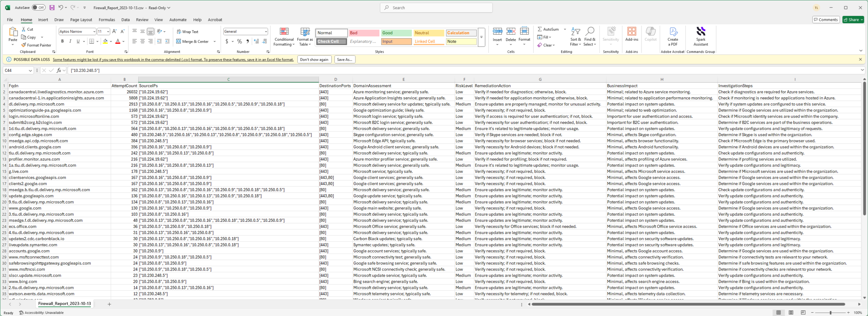Click the Format Painter brush icon
868x316 pixels.
23,45
